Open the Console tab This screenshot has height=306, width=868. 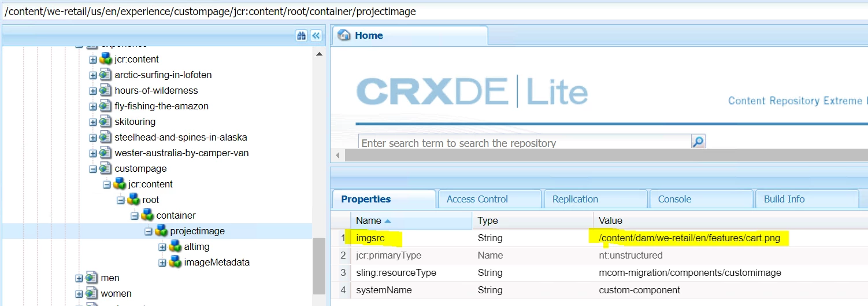[702, 199]
